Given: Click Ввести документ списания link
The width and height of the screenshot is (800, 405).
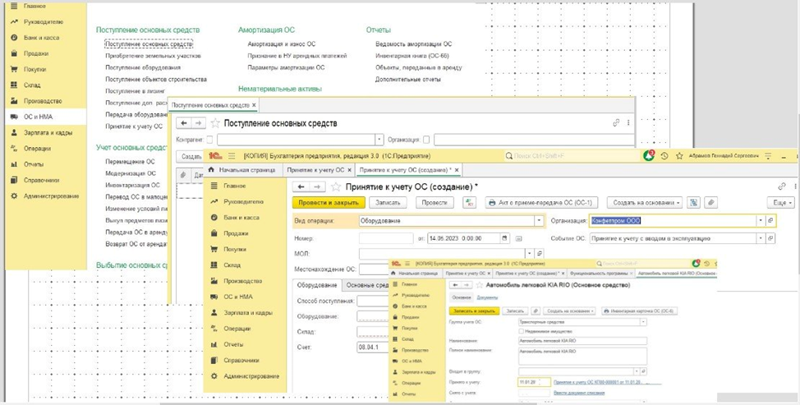Looking at the screenshot, I should click(x=579, y=393).
